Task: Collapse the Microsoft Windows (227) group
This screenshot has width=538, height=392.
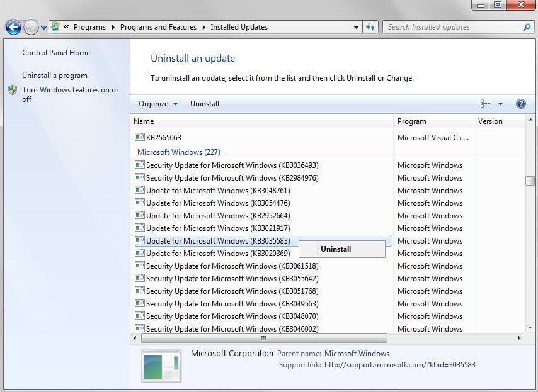Action: click(178, 152)
